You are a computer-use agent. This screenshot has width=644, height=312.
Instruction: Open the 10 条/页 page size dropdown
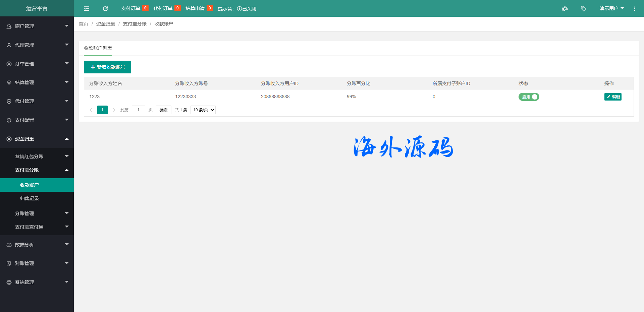click(203, 110)
